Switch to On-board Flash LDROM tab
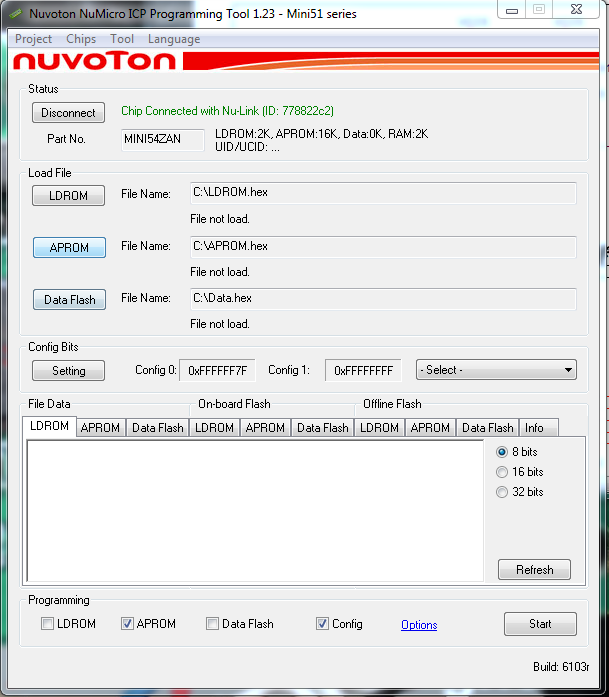 click(x=215, y=428)
